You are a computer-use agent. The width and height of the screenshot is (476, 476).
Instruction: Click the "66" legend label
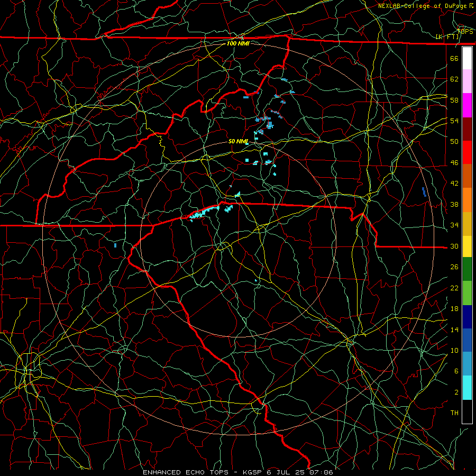point(454,58)
